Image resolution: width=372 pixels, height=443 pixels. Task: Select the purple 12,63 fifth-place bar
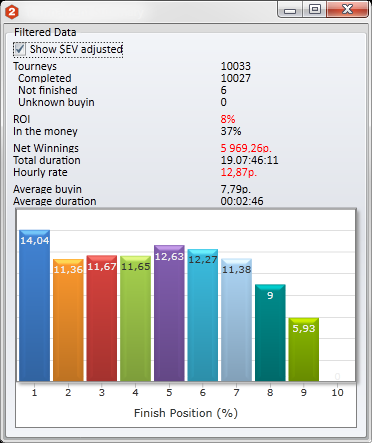coord(169,313)
